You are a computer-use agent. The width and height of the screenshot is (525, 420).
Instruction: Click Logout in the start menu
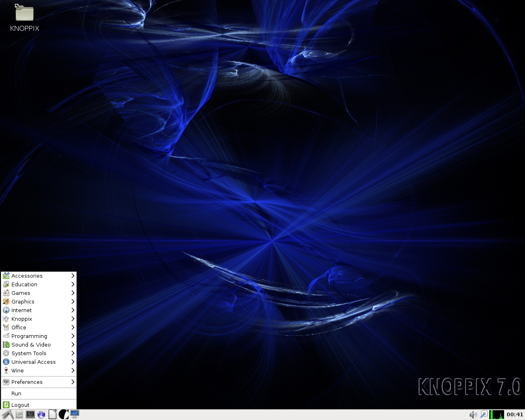click(39, 405)
